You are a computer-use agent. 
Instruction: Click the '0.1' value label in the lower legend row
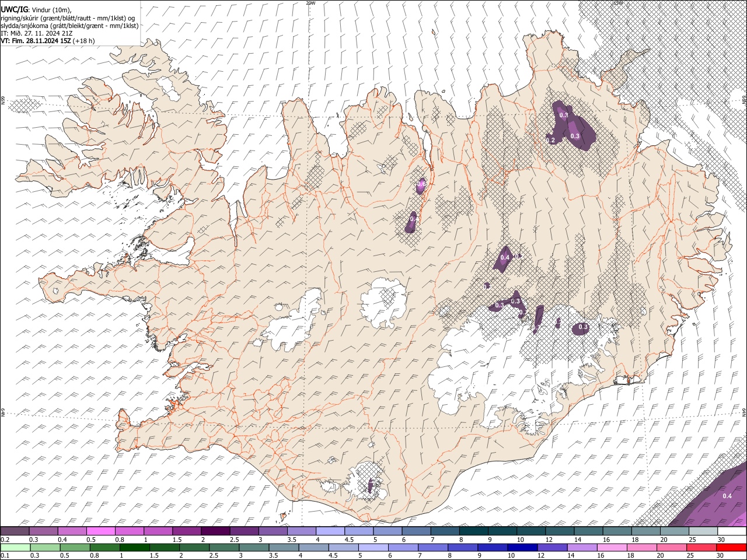(x=5, y=555)
